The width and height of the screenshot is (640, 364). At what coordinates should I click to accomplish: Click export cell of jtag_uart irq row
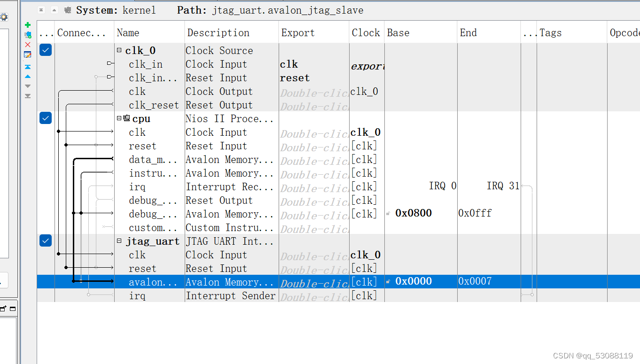click(314, 295)
